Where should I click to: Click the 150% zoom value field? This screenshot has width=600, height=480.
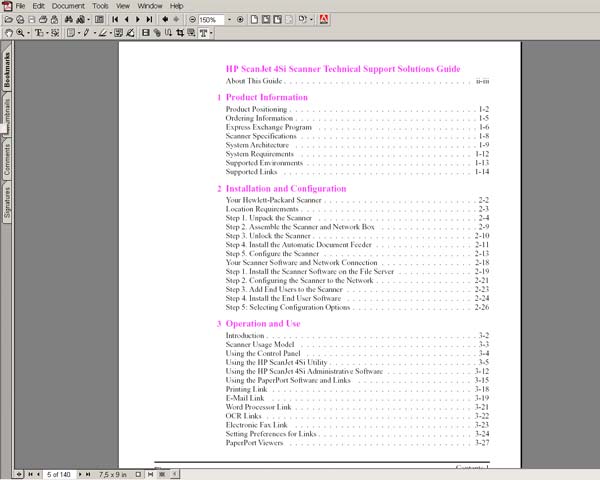point(211,20)
